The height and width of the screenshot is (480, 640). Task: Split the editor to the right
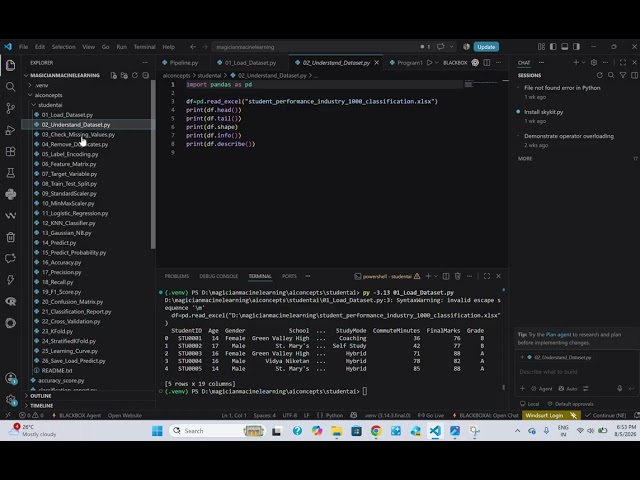coord(487,62)
